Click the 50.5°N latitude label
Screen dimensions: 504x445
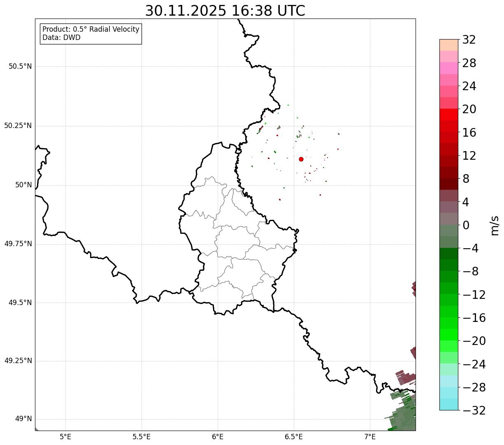click(x=20, y=66)
